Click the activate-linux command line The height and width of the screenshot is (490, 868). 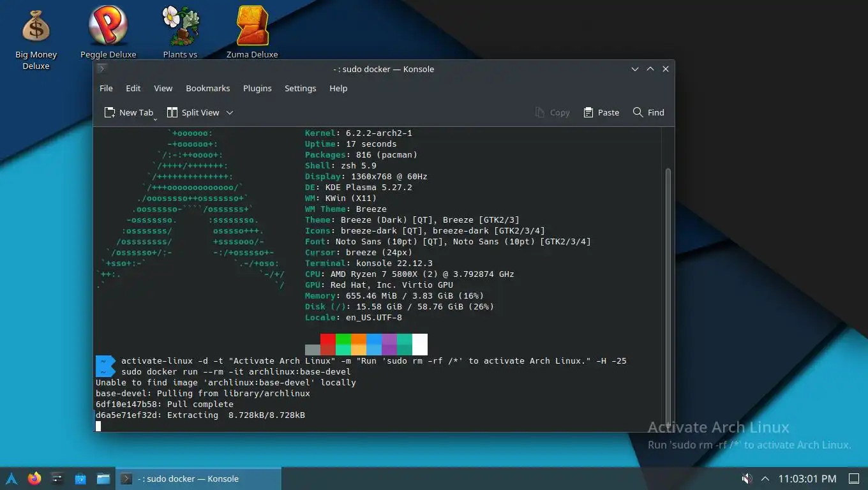coord(374,361)
